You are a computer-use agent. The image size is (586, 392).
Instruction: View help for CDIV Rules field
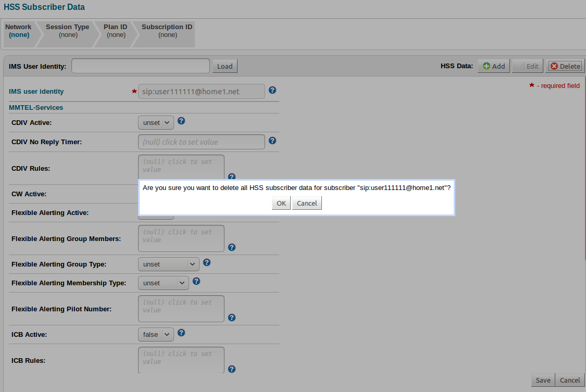point(231,176)
